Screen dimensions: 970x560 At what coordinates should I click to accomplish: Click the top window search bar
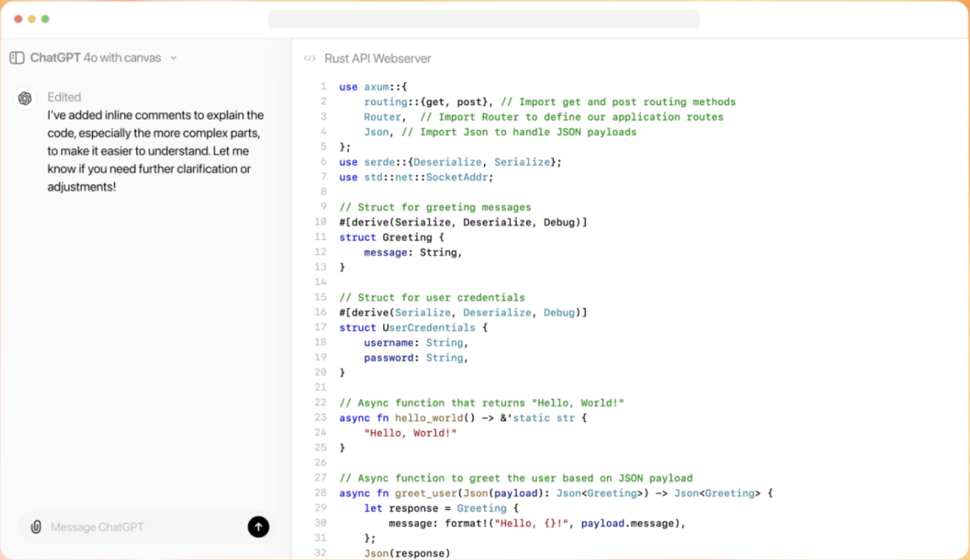pos(483,18)
